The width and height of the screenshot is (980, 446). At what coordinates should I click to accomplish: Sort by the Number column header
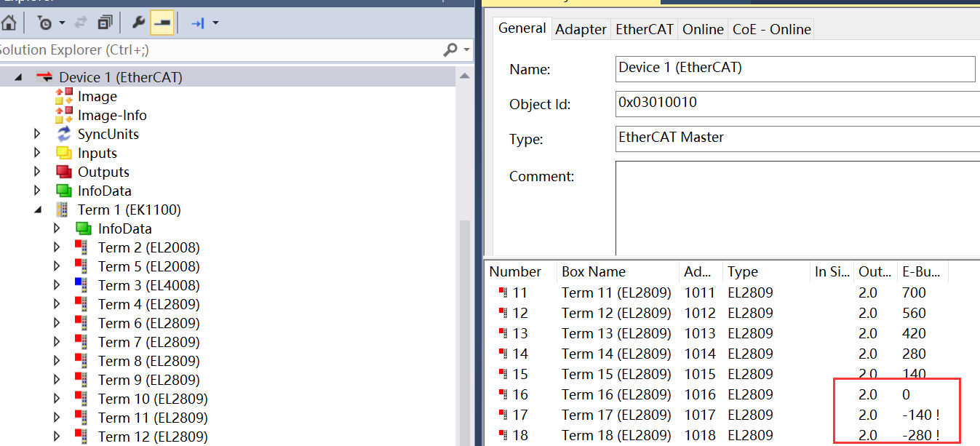pos(520,271)
